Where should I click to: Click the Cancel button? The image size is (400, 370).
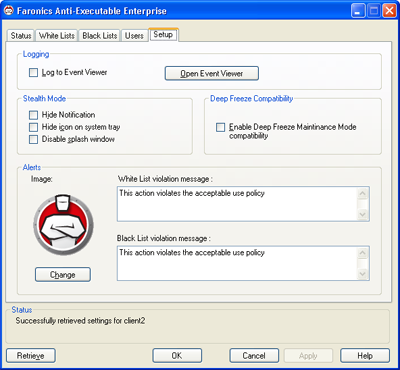[254, 356]
